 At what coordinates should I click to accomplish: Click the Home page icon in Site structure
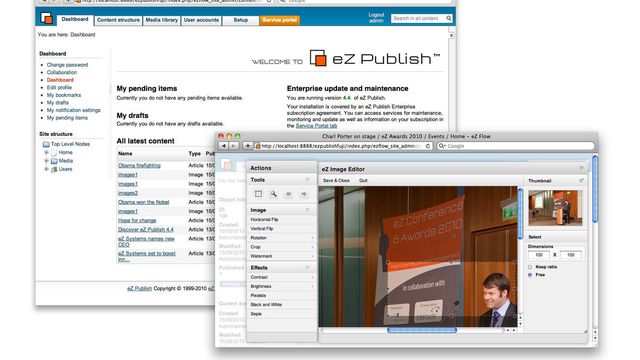pyautogui.click(x=54, y=152)
